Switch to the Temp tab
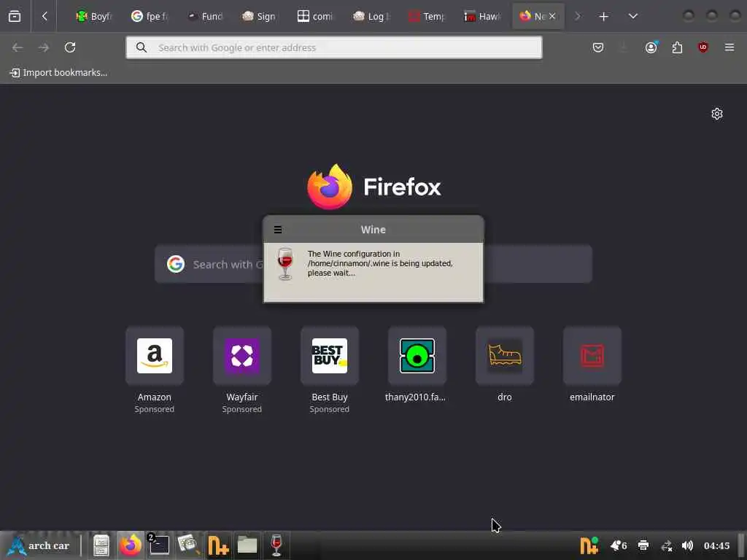The height and width of the screenshot is (560, 747). [427, 16]
